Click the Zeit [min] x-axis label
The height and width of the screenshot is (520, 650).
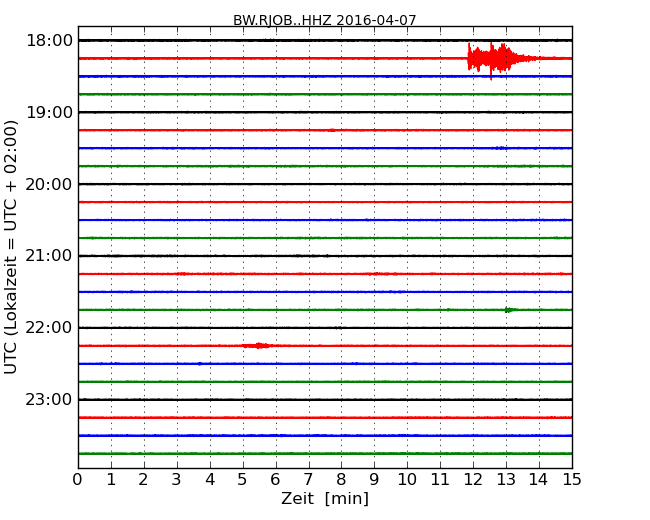click(x=325, y=498)
